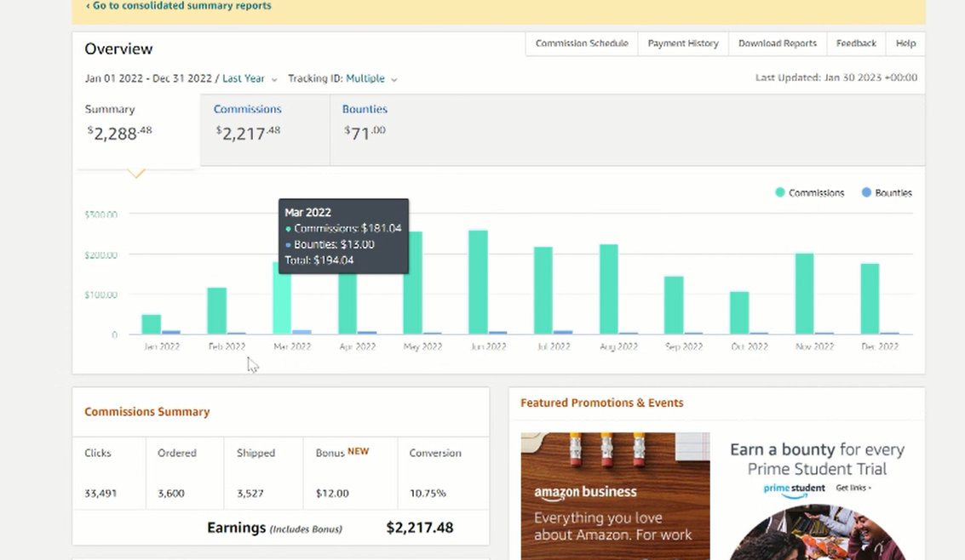
Task: Toggle the Commissions legend dot
Action: [780, 192]
